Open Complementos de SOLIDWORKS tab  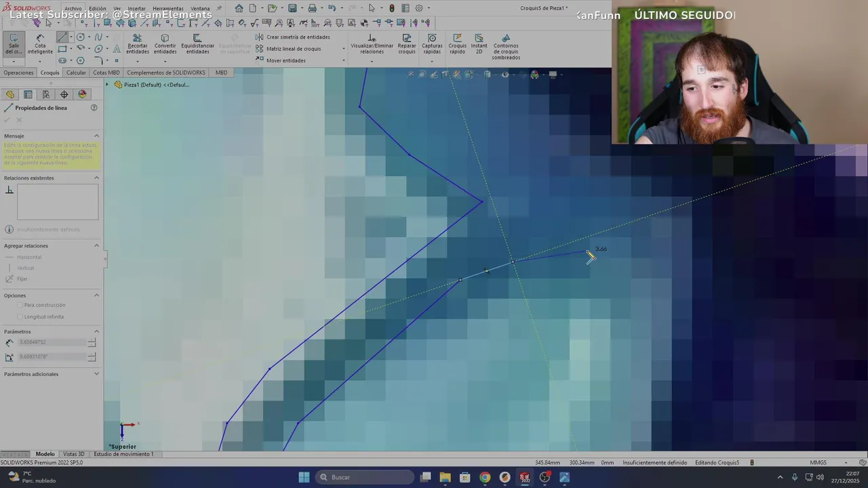165,73
